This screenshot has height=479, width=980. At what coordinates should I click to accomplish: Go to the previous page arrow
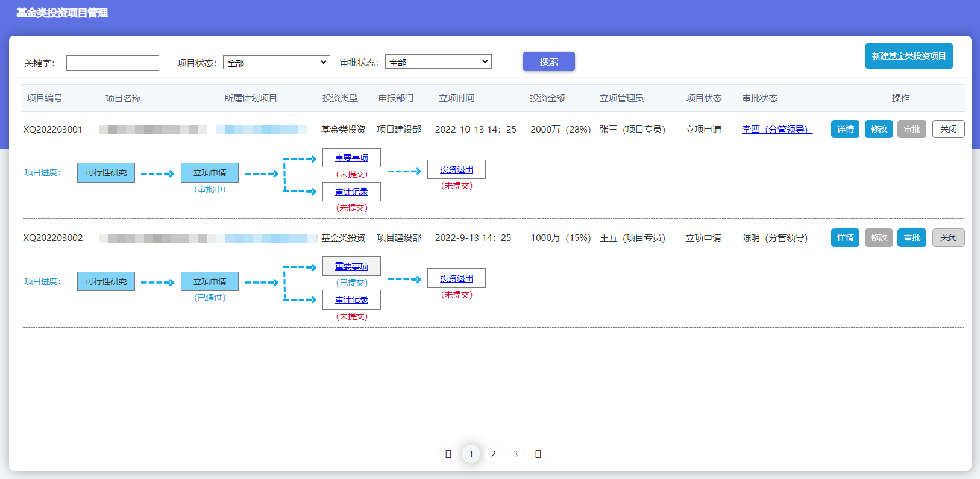click(x=448, y=454)
